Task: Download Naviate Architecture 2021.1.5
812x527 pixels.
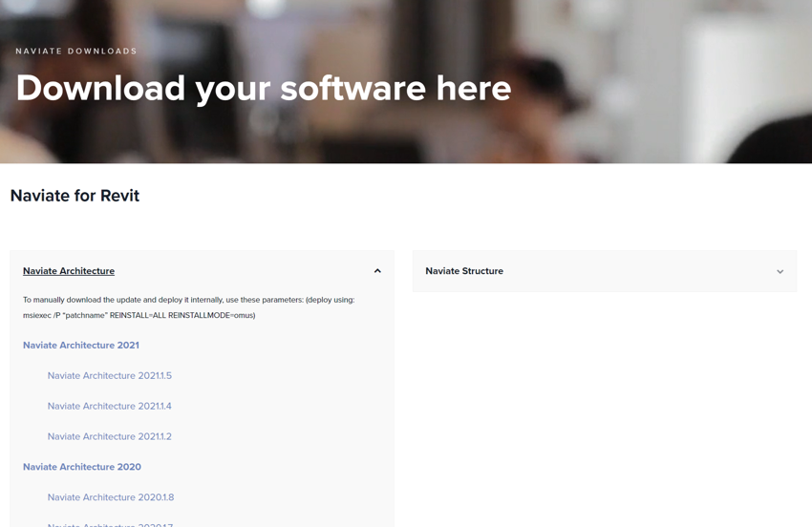Action: pyautogui.click(x=110, y=376)
